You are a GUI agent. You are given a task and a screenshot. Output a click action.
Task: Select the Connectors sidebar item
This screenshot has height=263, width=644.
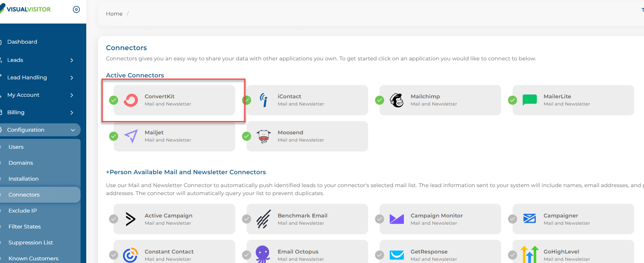(40, 195)
